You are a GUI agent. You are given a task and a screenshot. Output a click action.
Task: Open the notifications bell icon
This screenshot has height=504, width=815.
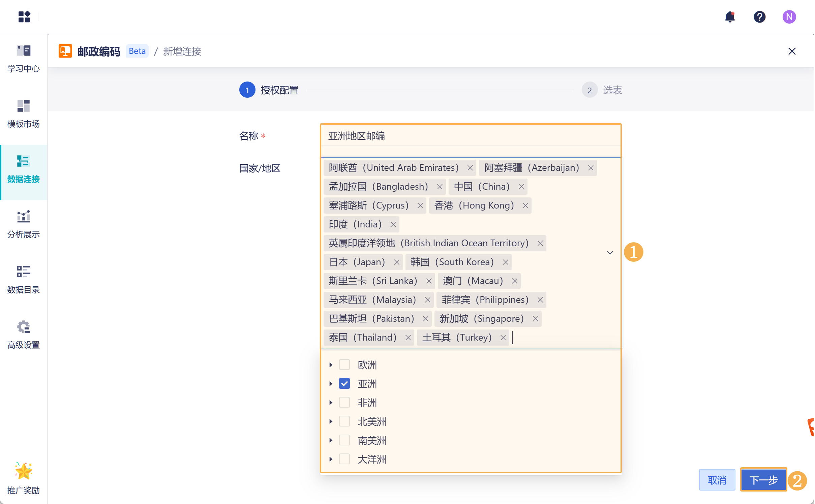tap(730, 17)
